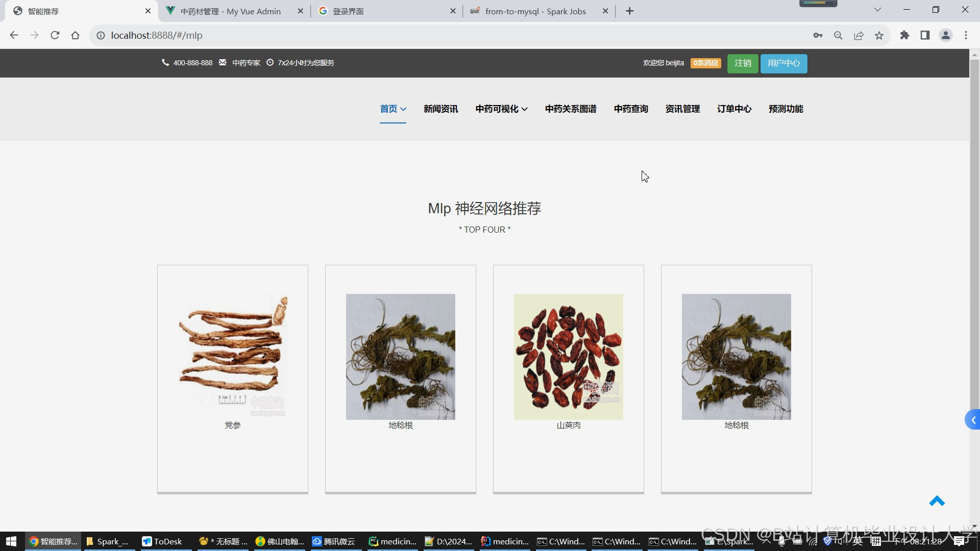Click the 0条消息 orange badge
980x551 pixels.
[705, 63]
